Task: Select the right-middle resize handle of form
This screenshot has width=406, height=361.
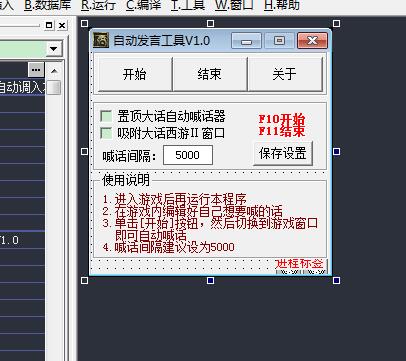Action: click(x=336, y=152)
